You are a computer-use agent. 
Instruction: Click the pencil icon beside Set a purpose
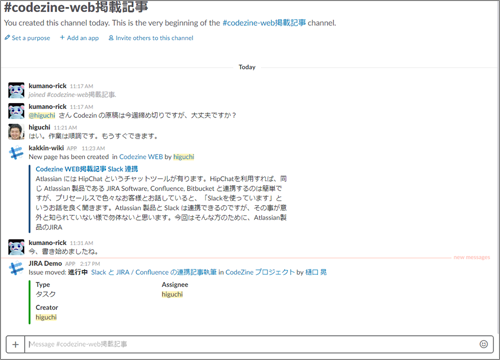7,38
